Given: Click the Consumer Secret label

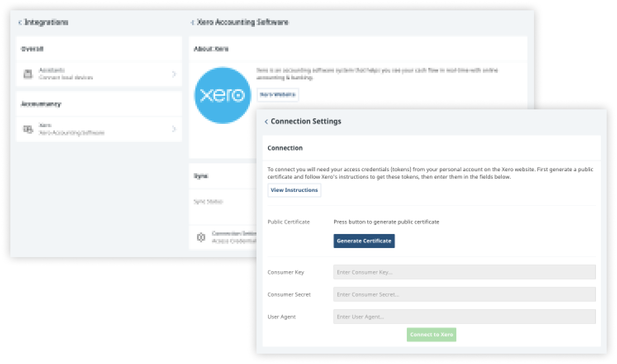Looking at the screenshot, I should 289,295.
